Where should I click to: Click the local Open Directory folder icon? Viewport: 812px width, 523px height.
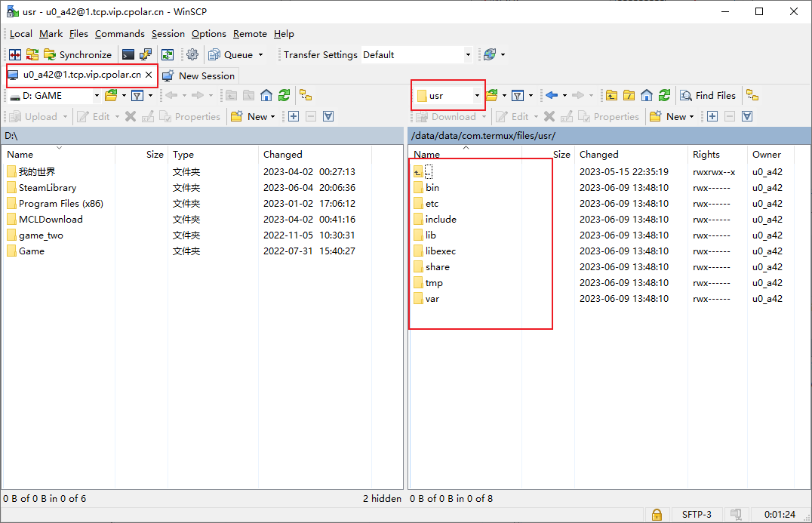click(x=111, y=95)
